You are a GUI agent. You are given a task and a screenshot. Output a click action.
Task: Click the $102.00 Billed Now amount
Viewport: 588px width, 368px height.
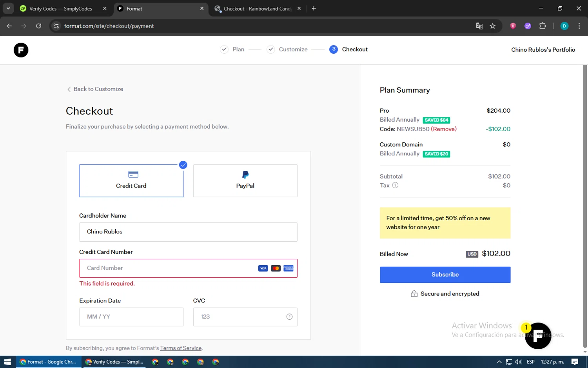coord(496,254)
